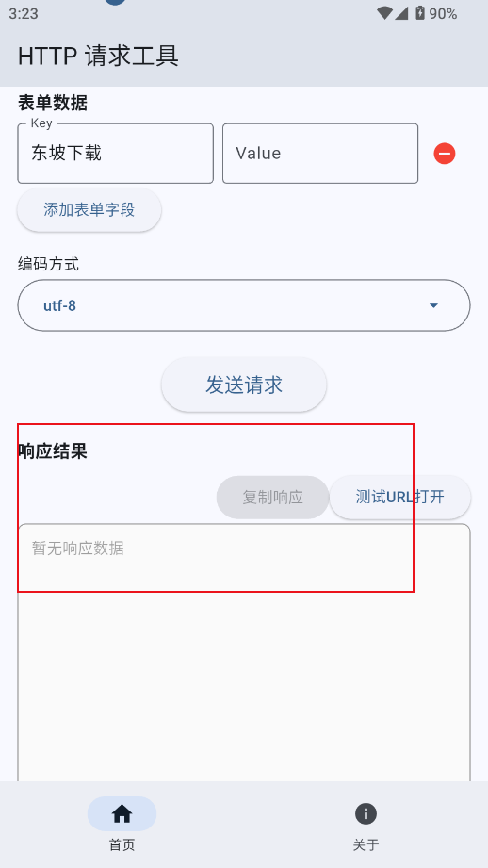The height and width of the screenshot is (868, 488).
Task: Click the 复制响应 button
Action: tap(273, 497)
